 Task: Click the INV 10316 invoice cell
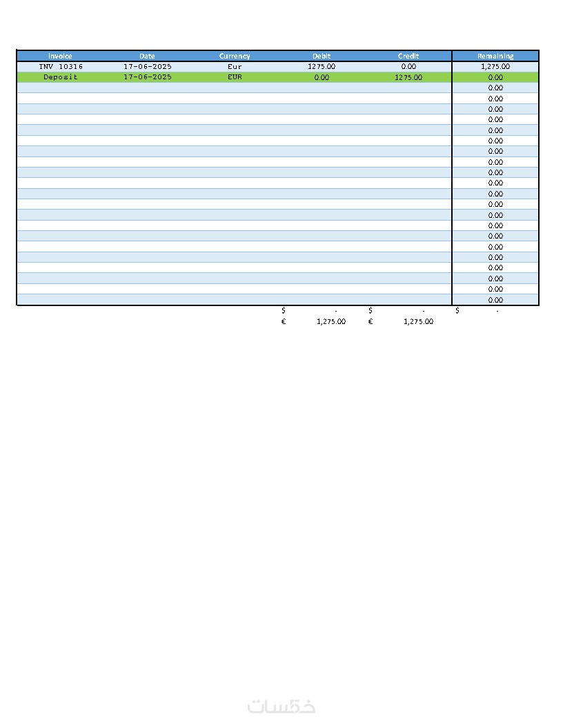[61, 66]
